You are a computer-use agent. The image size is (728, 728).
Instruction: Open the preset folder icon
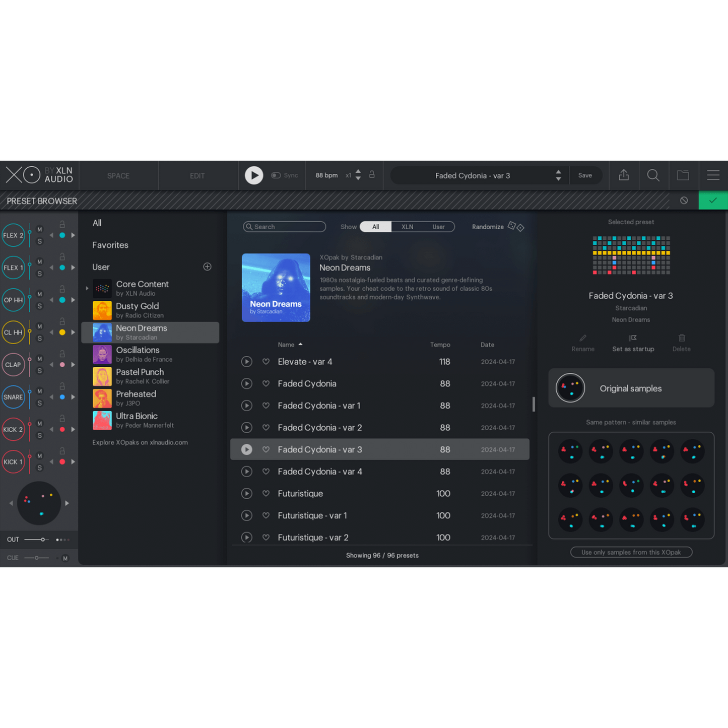(683, 175)
